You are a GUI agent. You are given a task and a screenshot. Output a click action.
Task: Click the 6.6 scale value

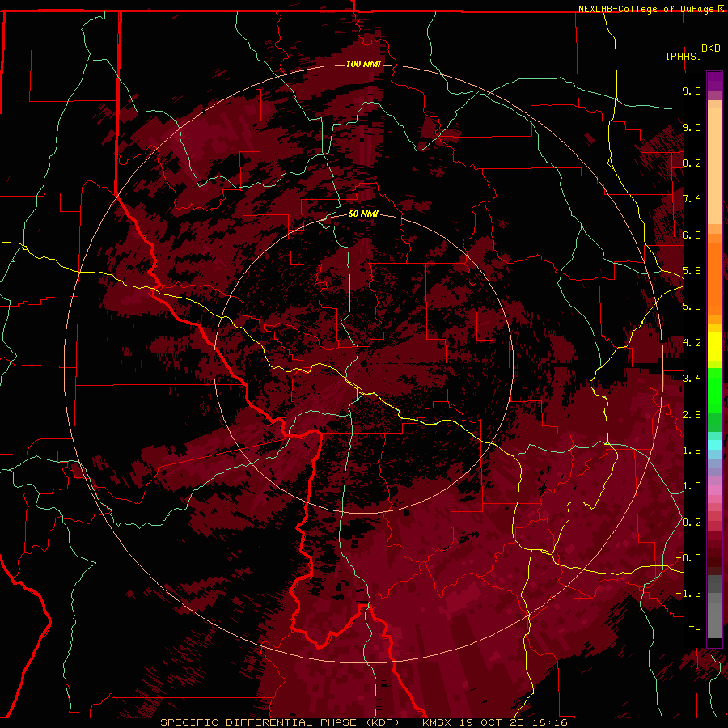692,235
